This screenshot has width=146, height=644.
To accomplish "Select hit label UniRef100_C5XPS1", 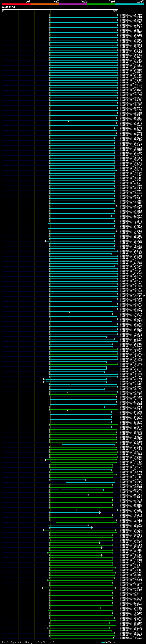I will (x=131, y=55).
